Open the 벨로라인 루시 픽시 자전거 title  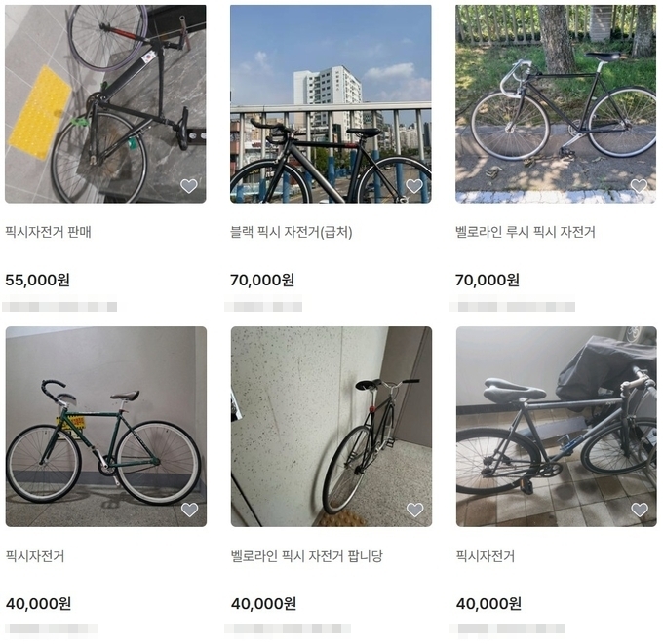coord(526,232)
